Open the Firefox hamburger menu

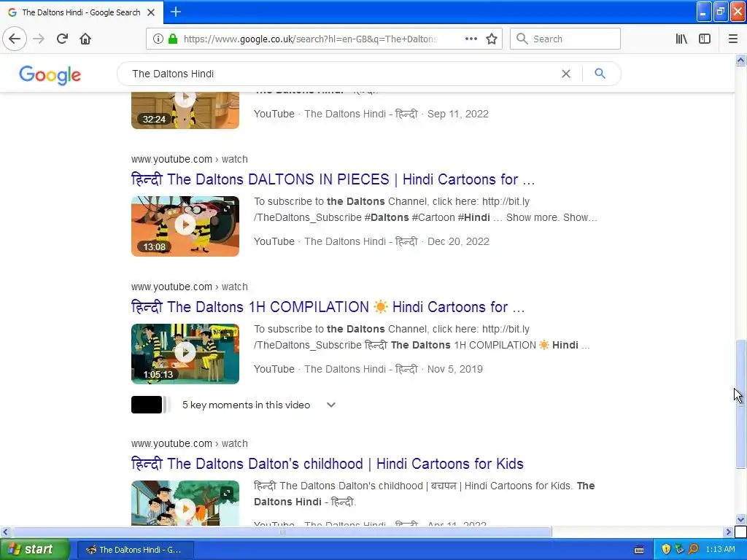tap(732, 39)
